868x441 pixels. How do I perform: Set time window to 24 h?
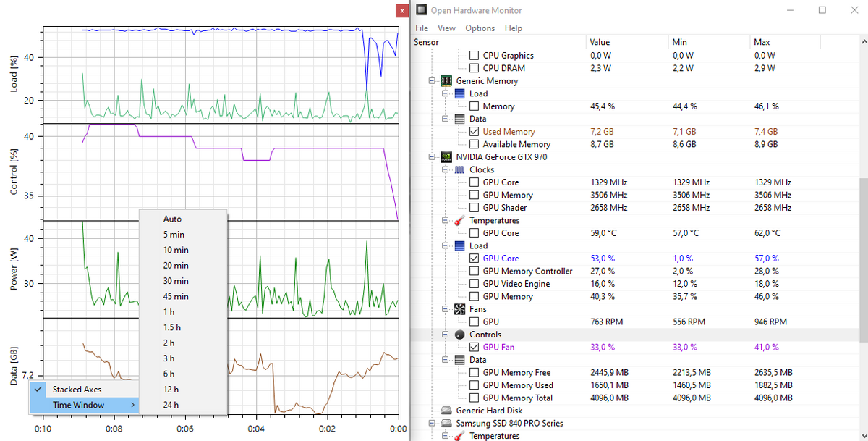[x=184, y=405]
